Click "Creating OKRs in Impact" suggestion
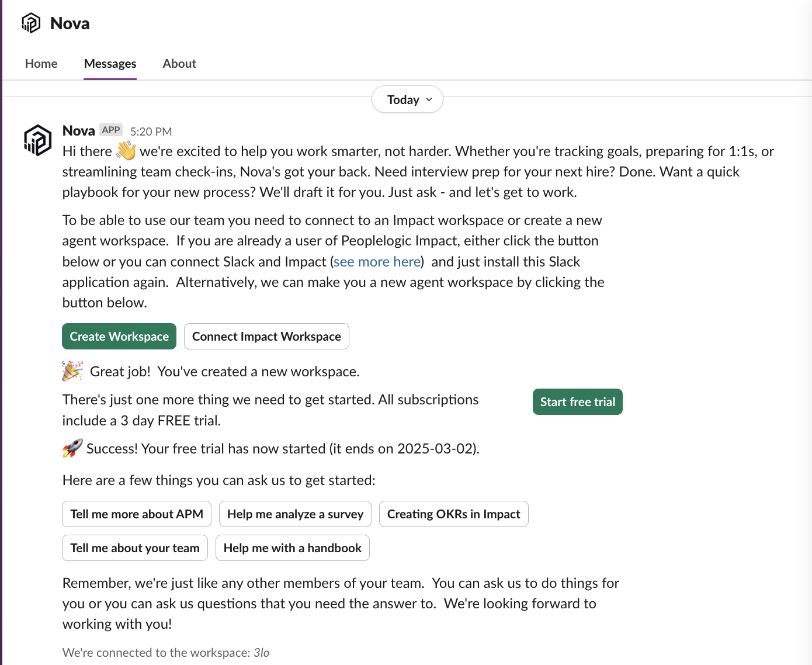The height and width of the screenshot is (665, 812). (x=453, y=514)
